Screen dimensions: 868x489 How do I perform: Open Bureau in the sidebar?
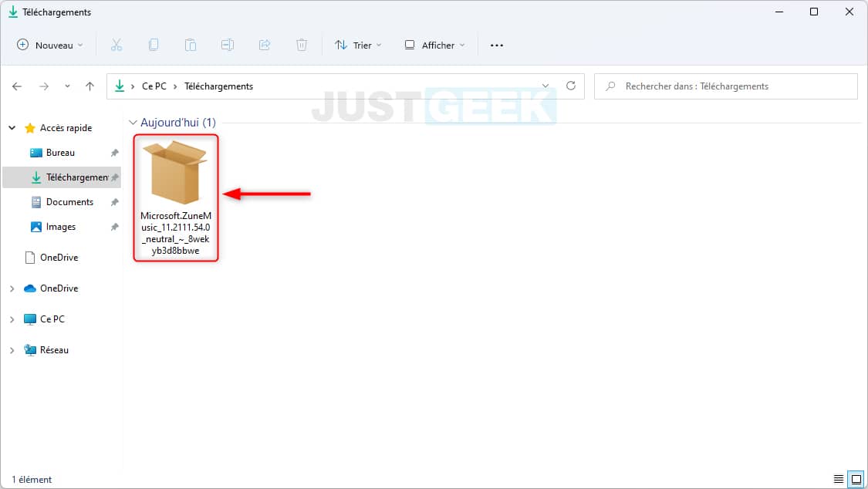pyautogui.click(x=60, y=153)
